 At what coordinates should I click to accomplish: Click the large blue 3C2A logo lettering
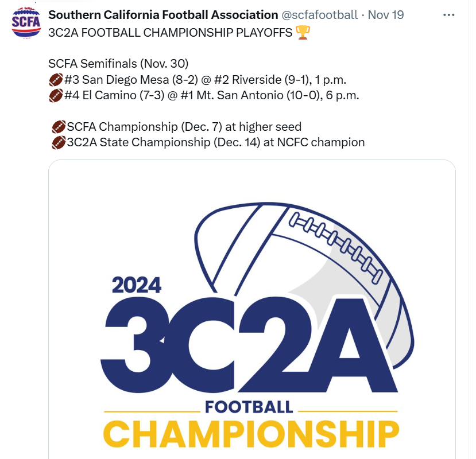[249, 344]
